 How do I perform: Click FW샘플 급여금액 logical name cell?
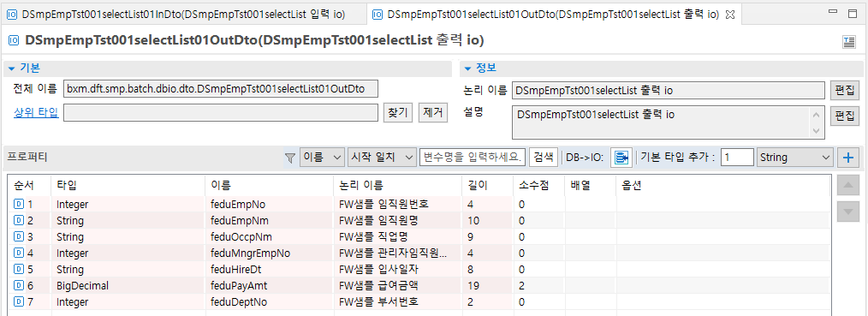tap(398, 286)
